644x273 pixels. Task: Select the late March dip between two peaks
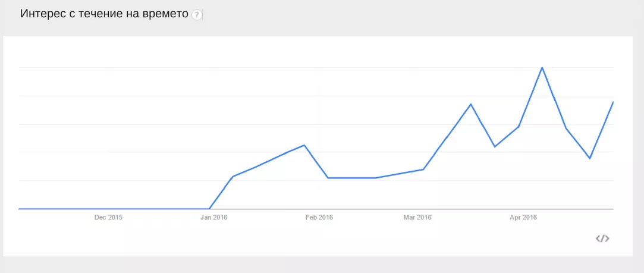pos(495,146)
